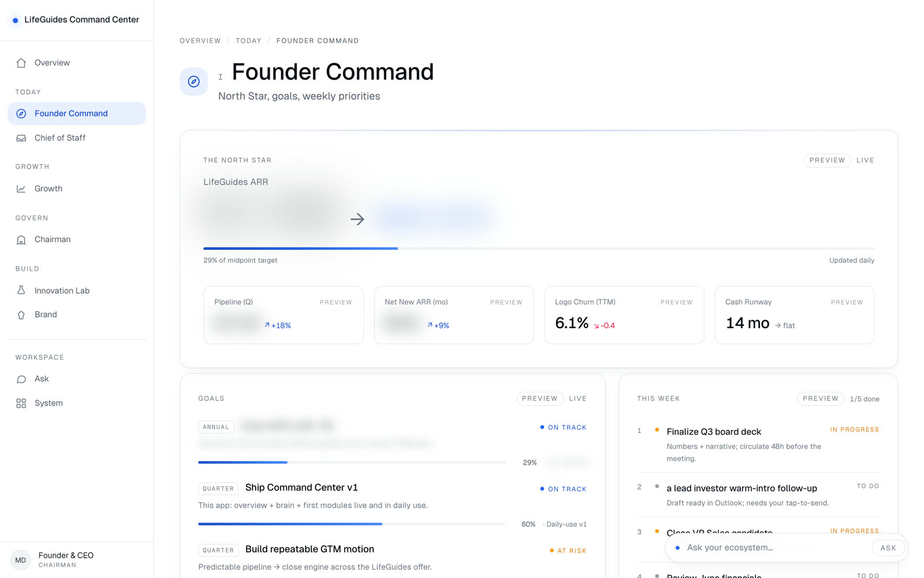Click the TO DO status of warm-intro task

(x=868, y=486)
